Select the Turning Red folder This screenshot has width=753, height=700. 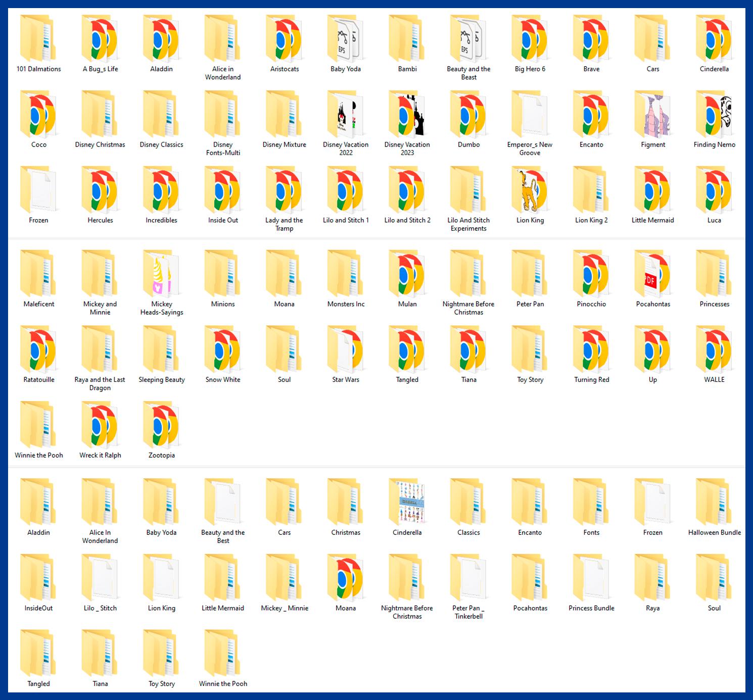(x=591, y=351)
